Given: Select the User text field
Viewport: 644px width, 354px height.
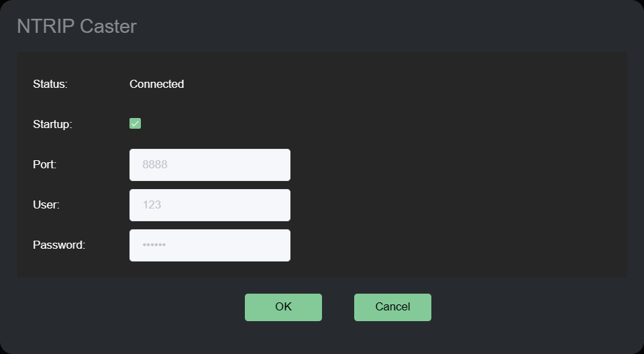Looking at the screenshot, I should click(x=209, y=205).
